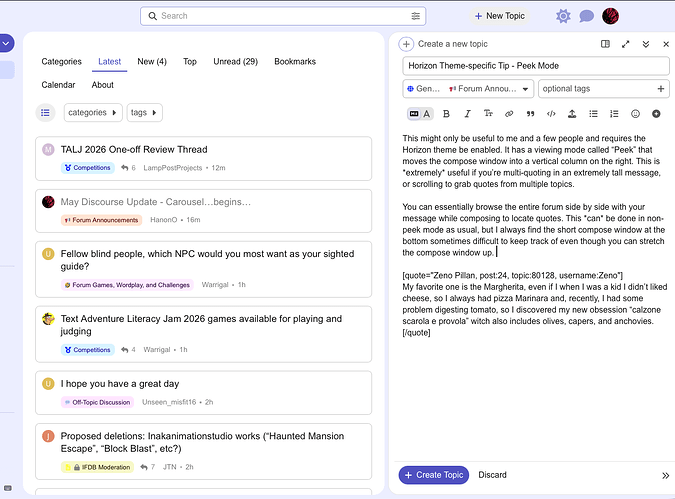
Task: Click Unseen_misfit16 poster name
Action: [x=169, y=402]
